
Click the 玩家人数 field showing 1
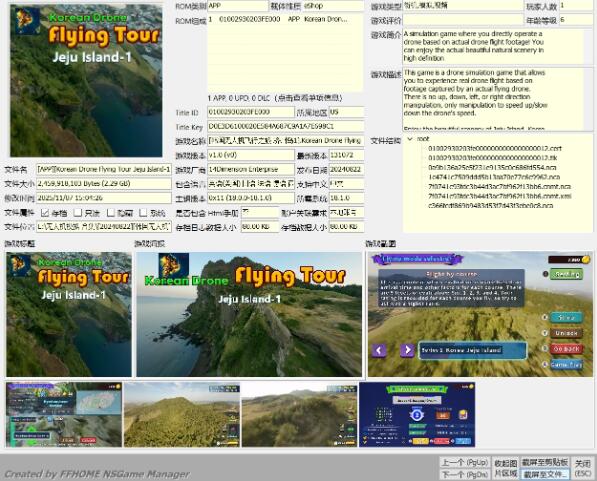tap(576, 5)
